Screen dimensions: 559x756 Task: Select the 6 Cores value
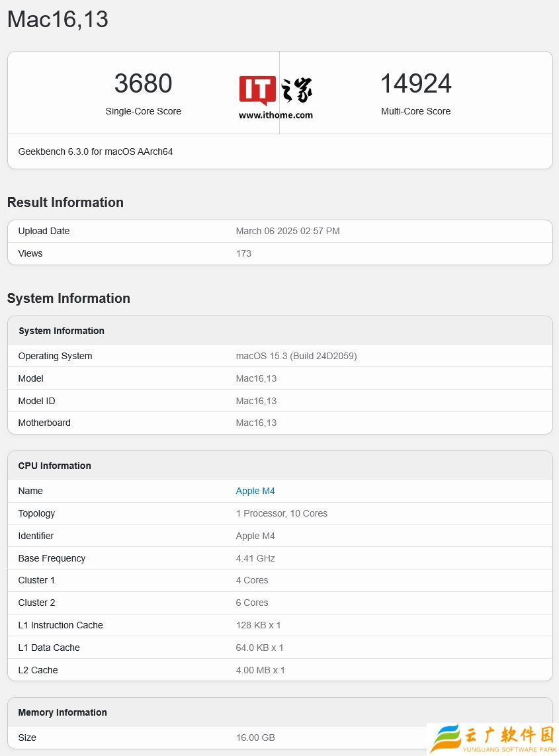pos(252,603)
